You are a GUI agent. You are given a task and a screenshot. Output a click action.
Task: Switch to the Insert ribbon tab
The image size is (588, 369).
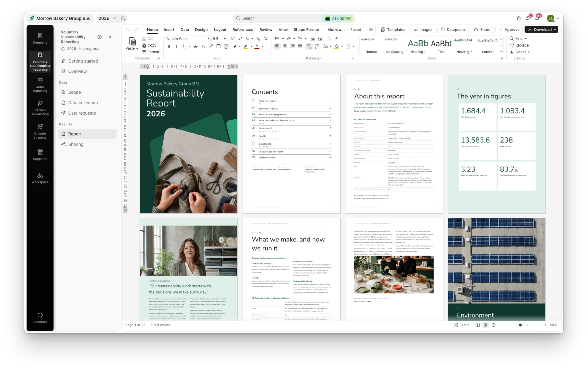169,30
